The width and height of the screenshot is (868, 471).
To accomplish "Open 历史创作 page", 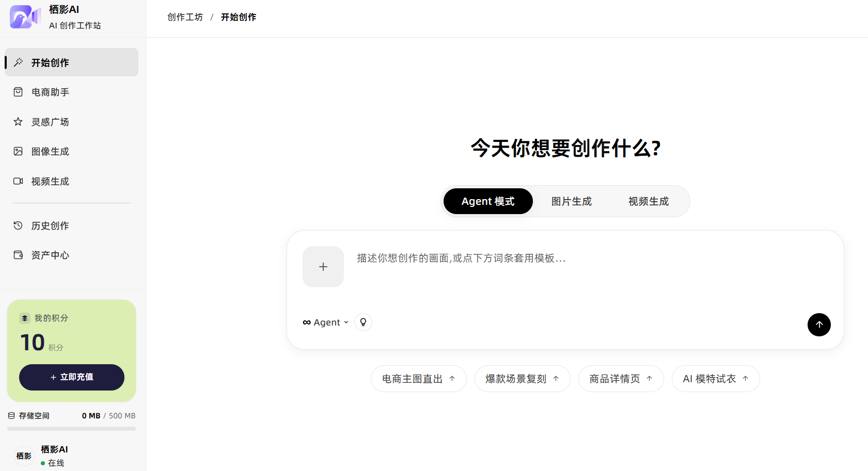I will click(x=72, y=226).
